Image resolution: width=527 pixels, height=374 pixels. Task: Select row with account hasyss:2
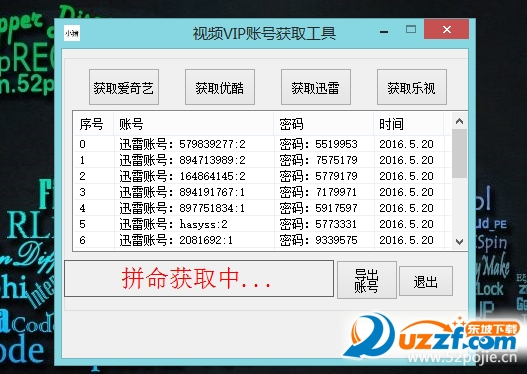262,224
